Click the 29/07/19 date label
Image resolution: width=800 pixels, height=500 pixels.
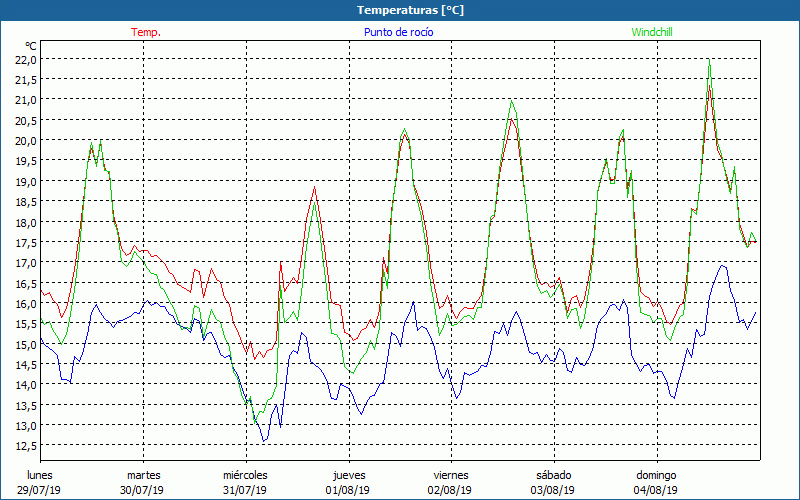click(x=39, y=490)
